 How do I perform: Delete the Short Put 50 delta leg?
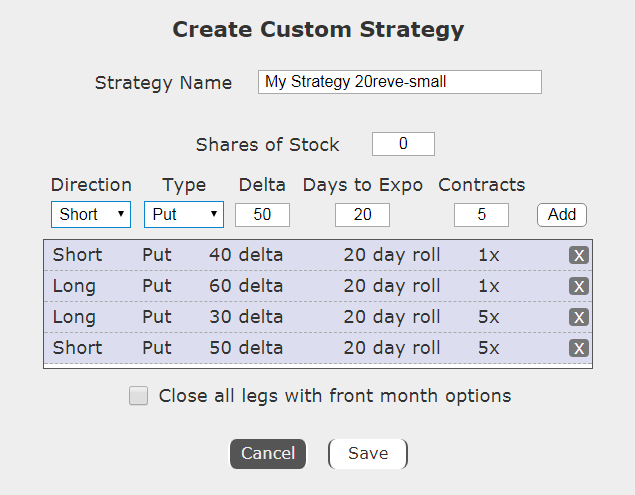578,348
